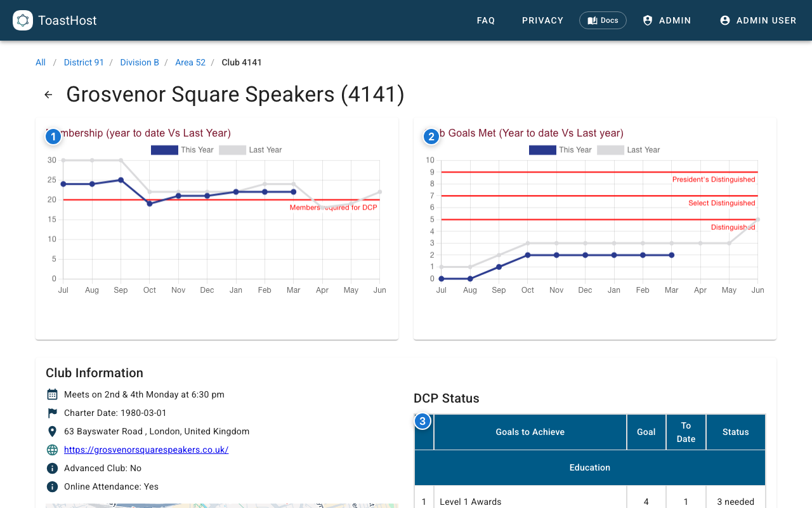The width and height of the screenshot is (812, 508).
Task: Click the info icon next to Advanced Club
Action: click(51, 468)
